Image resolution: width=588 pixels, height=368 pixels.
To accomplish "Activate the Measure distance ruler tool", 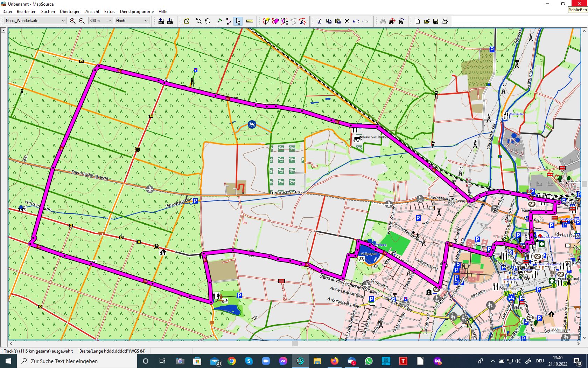I will [250, 21].
